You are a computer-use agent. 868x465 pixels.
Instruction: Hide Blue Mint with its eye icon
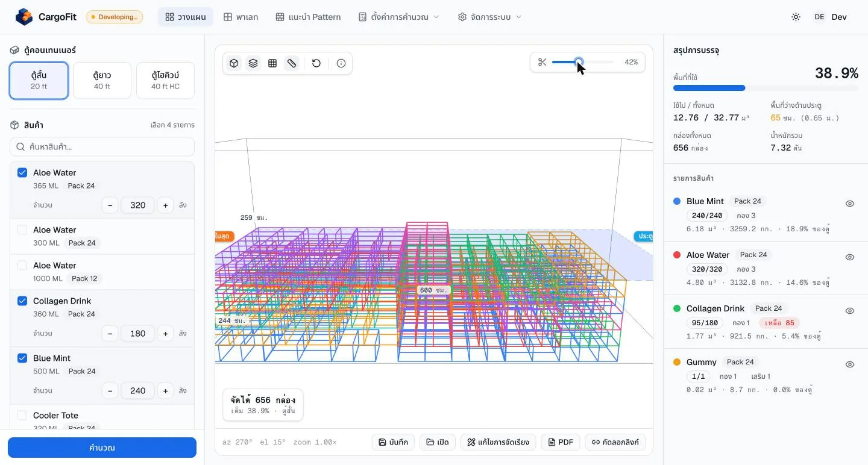coord(850,204)
